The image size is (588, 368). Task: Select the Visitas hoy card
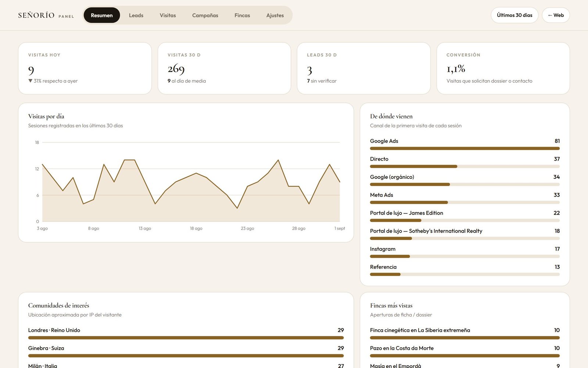(85, 68)
